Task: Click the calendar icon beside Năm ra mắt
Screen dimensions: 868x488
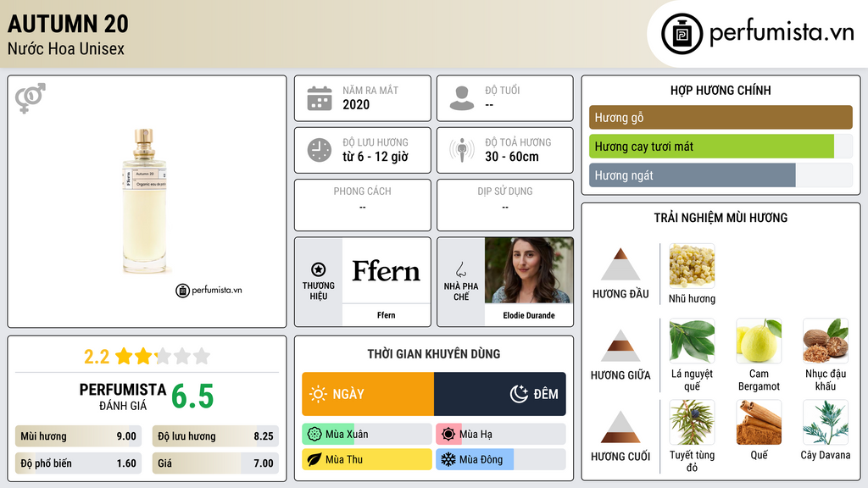Action: pyautogui.click(x=320, y=98)
